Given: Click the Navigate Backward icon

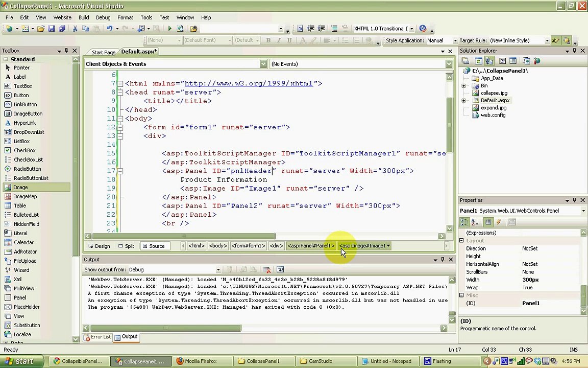Looking at the screenshot, I should point(141,29).
